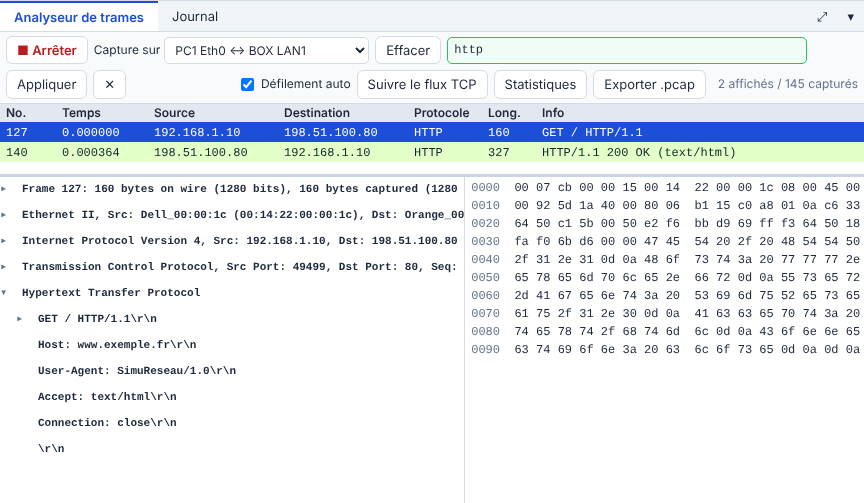Open the PC1 Eth0 ↔ BOX LAN1 dropdown

coord(267,51)
